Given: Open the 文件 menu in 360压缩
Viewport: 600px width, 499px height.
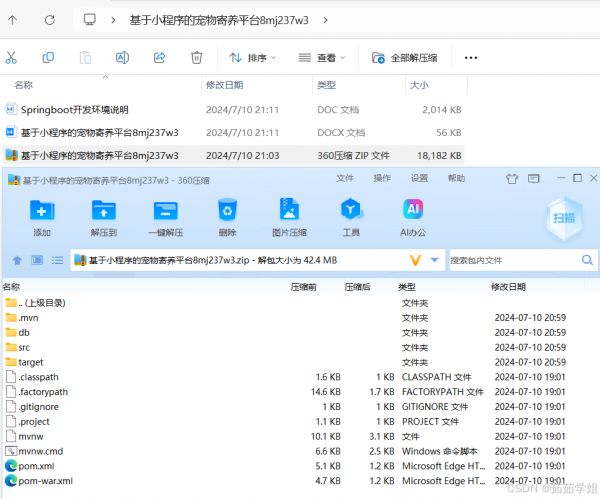Looking at the screenshot, I should point(345,178).
